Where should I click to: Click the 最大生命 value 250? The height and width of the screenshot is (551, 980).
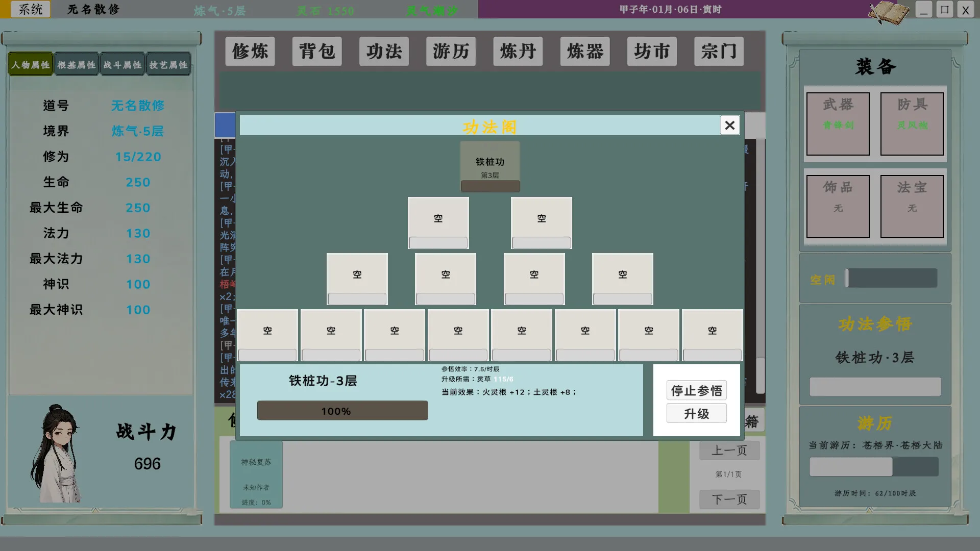[138, 208]
